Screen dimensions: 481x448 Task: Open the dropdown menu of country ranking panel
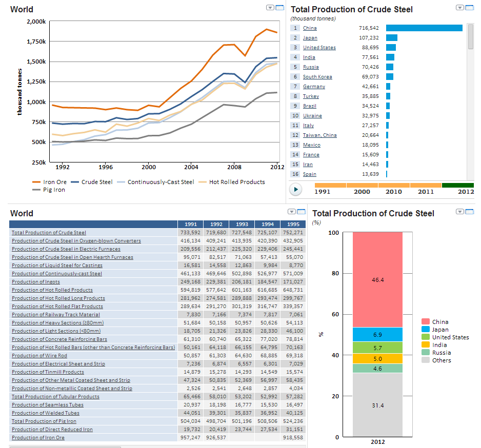[459, 8]
